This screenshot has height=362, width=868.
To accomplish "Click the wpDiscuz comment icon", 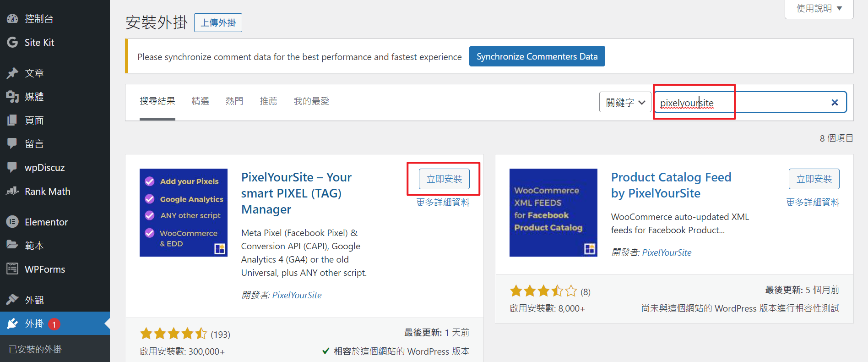I will point(12,168).
